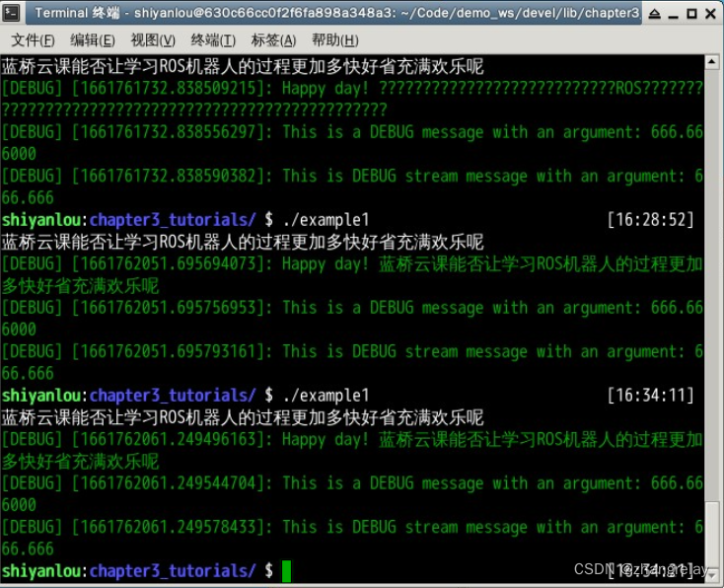Click the terminal icon in the title bar
The image size is (724, 588).
coord(11,13)
